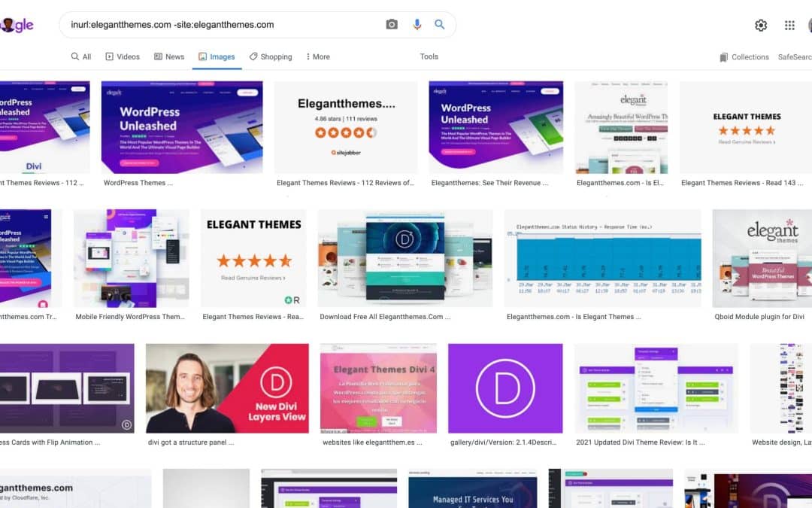Open the purple Divi D logo image
812x508 pixels.
point(505,388)
